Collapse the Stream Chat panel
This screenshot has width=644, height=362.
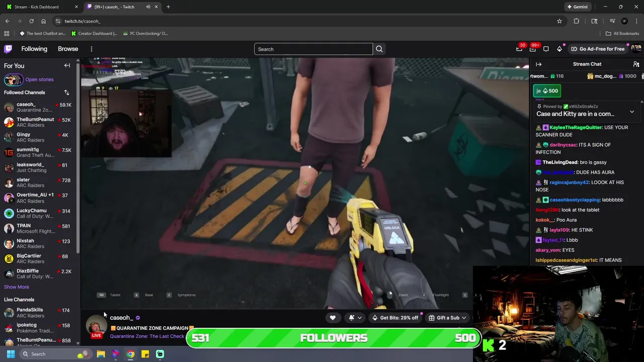pyautogui.click(x=538, y=64)
